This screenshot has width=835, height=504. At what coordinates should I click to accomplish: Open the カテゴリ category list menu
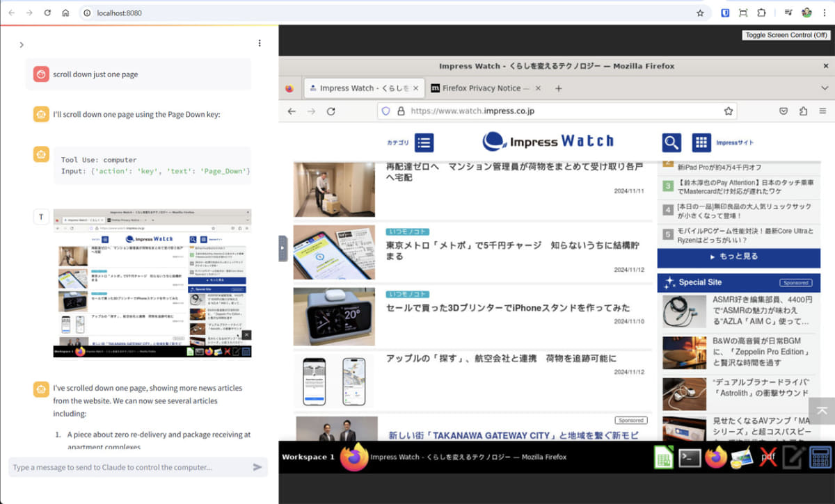pyautogui.click(x=424, y=143)
